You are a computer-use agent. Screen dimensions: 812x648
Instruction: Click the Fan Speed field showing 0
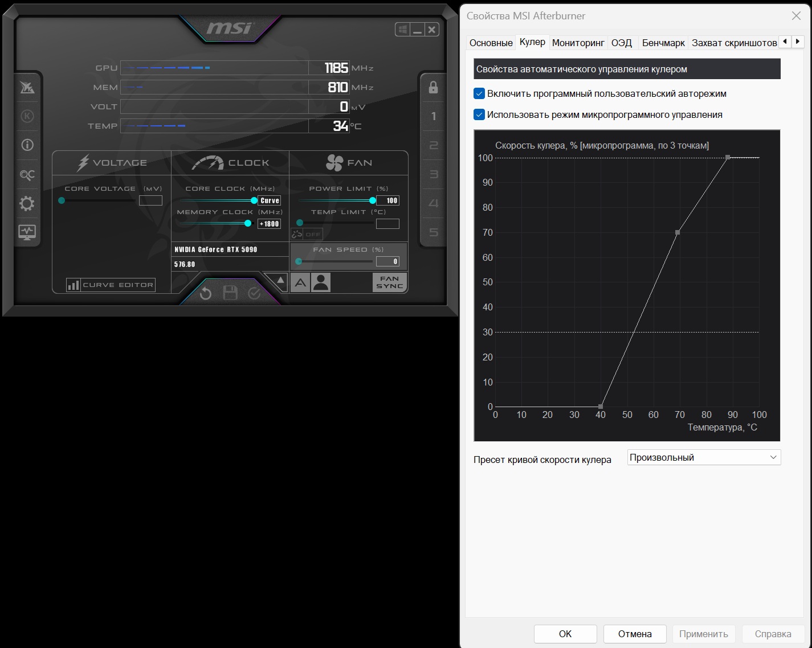point(388,261)
